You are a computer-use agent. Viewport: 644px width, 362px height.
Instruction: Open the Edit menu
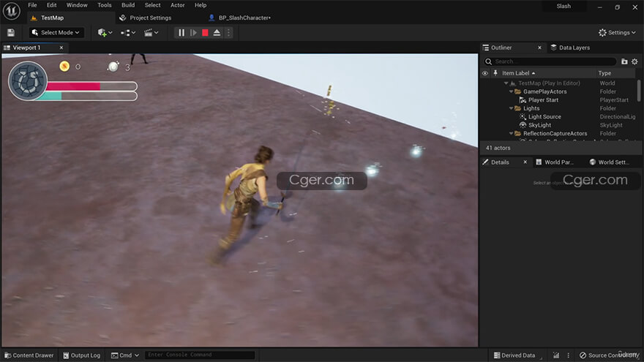51,5
